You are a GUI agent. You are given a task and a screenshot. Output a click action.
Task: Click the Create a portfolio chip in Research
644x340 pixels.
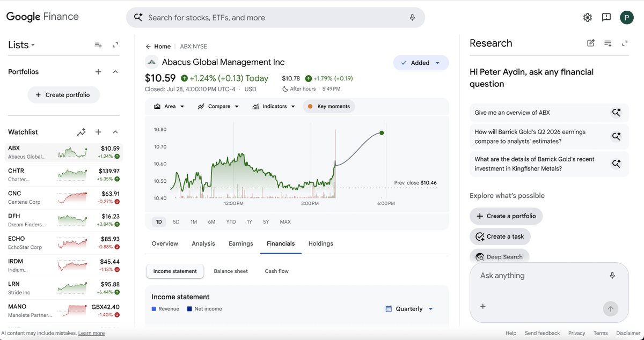(506, 216)
